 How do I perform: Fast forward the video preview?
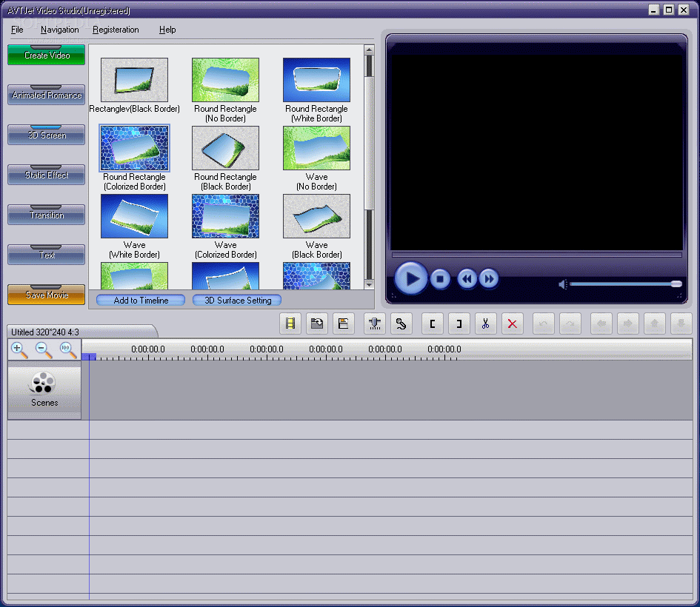[x=490, y=279]
